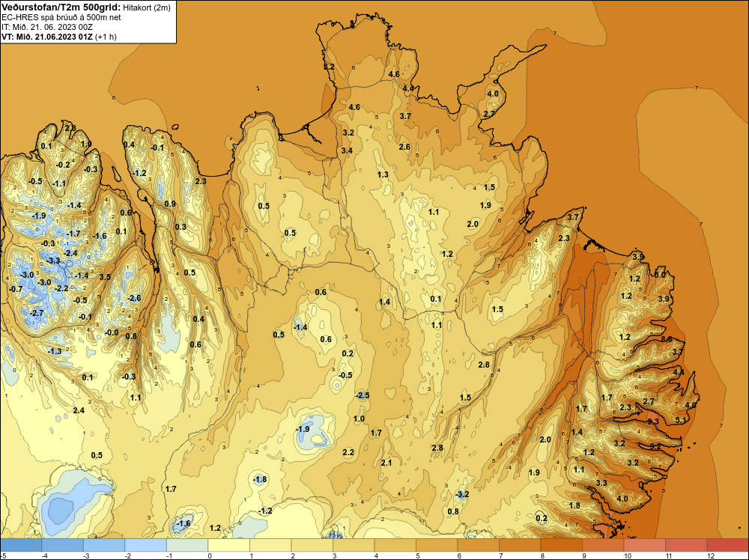The image size is (749, 560).
Task: Click the '-2.7' temperature label
Action: point(36,313)
